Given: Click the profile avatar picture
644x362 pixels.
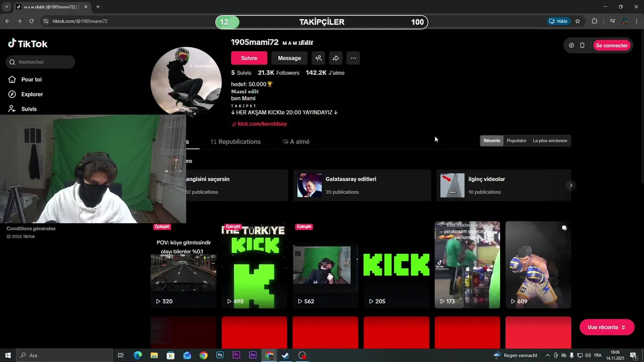Looking at the screenshot, I should 186,82.
